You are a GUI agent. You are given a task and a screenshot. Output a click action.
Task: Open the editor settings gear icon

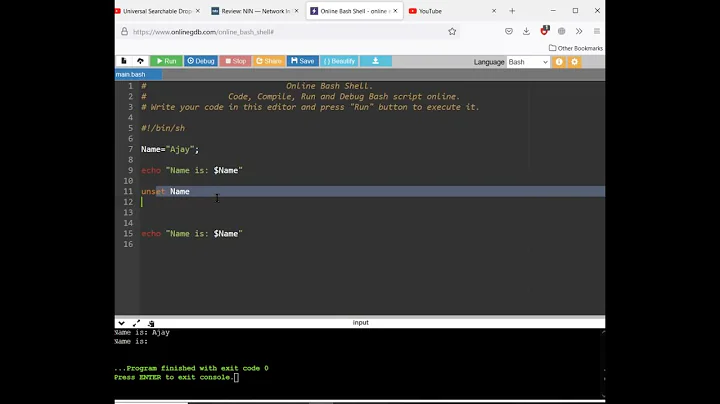tap(575, 61)
